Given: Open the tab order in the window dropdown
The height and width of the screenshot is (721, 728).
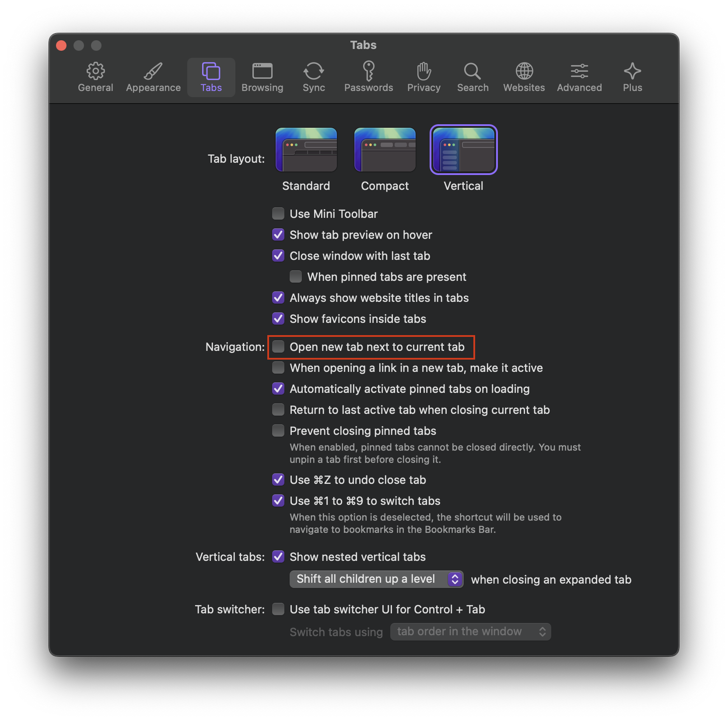Looking at the screenshot, I should [470, 632].
